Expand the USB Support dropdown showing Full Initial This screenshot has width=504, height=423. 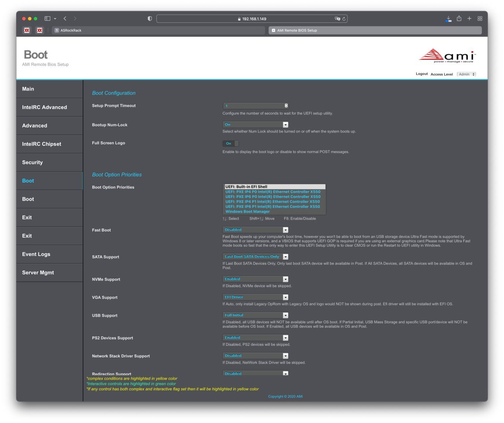[256, 315]
